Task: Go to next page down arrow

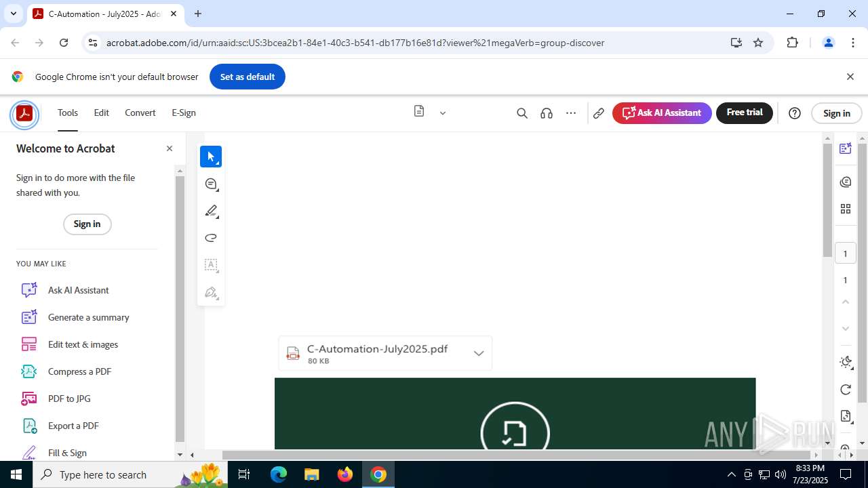Action: [845, 328]
